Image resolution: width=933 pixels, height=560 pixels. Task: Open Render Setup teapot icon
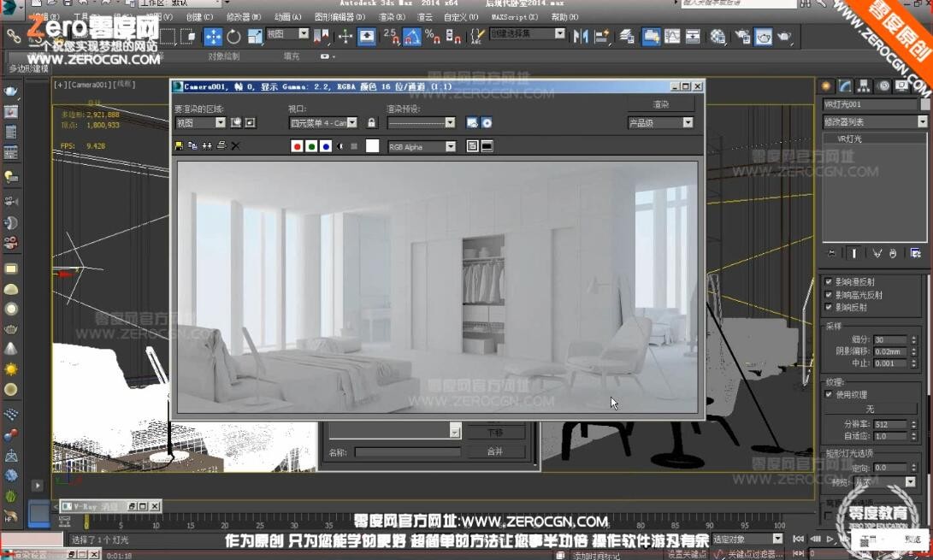(742, 36)
